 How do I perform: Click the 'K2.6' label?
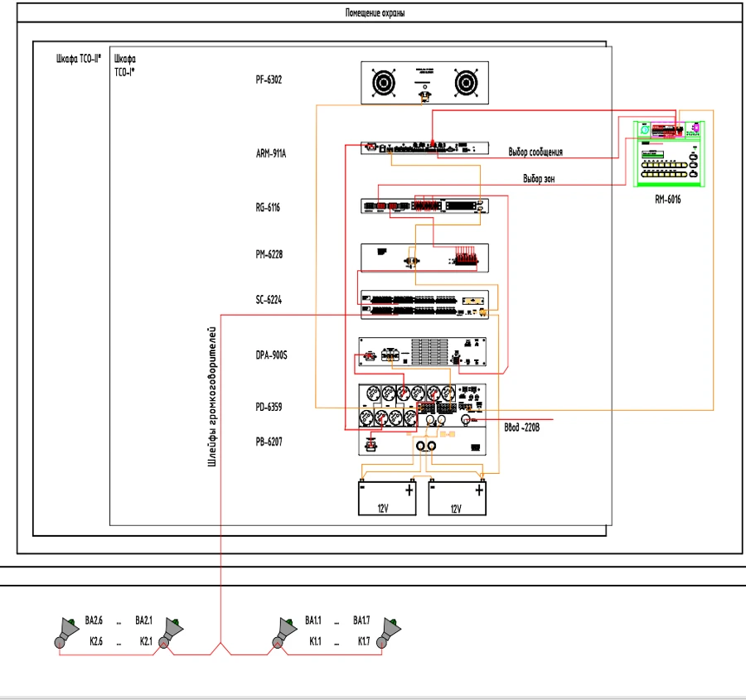coord(96,641)
